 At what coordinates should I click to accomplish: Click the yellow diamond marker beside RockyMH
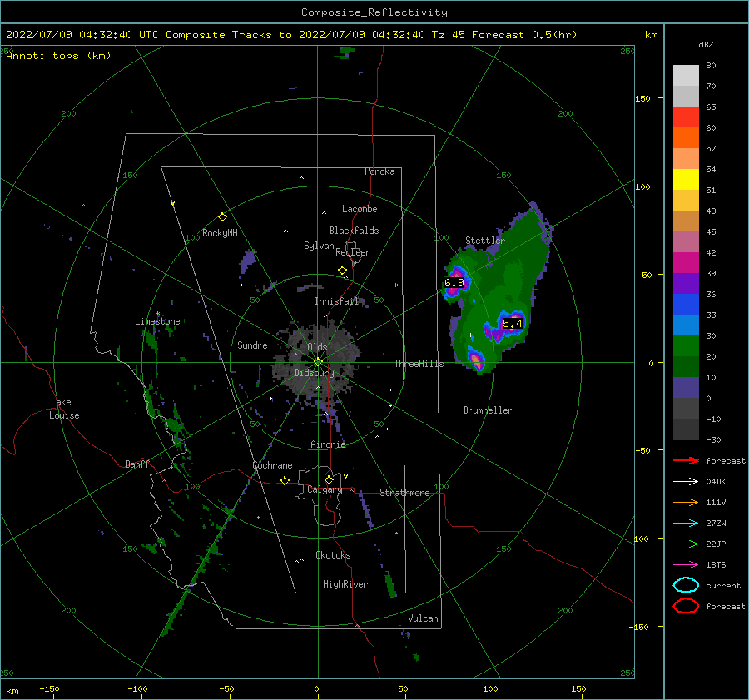222,217
